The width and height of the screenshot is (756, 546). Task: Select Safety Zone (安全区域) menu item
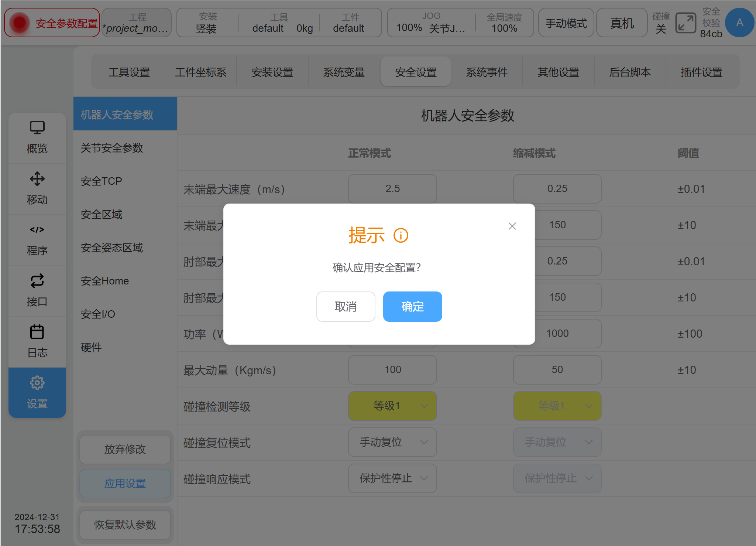tap(125, 214)
